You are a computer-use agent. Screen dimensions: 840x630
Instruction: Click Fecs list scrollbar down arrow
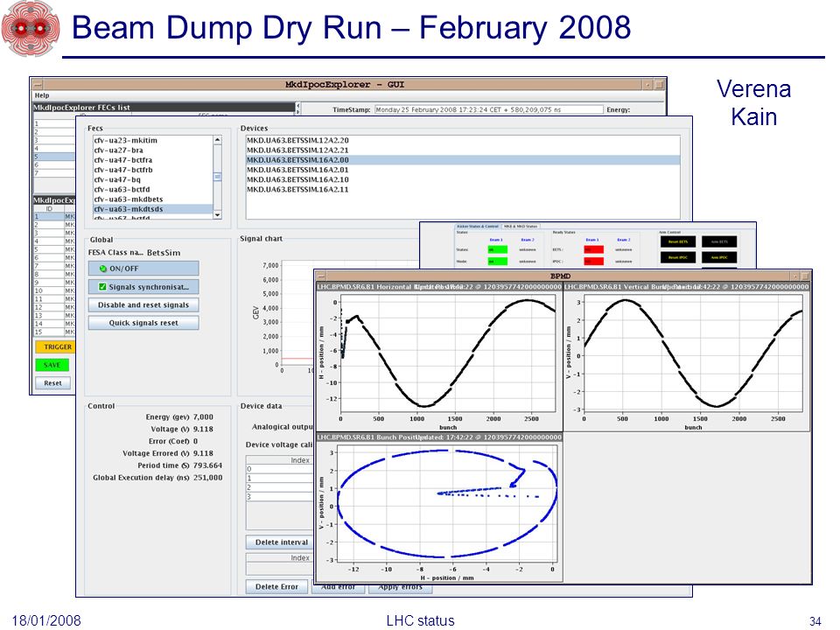(218, 215)
